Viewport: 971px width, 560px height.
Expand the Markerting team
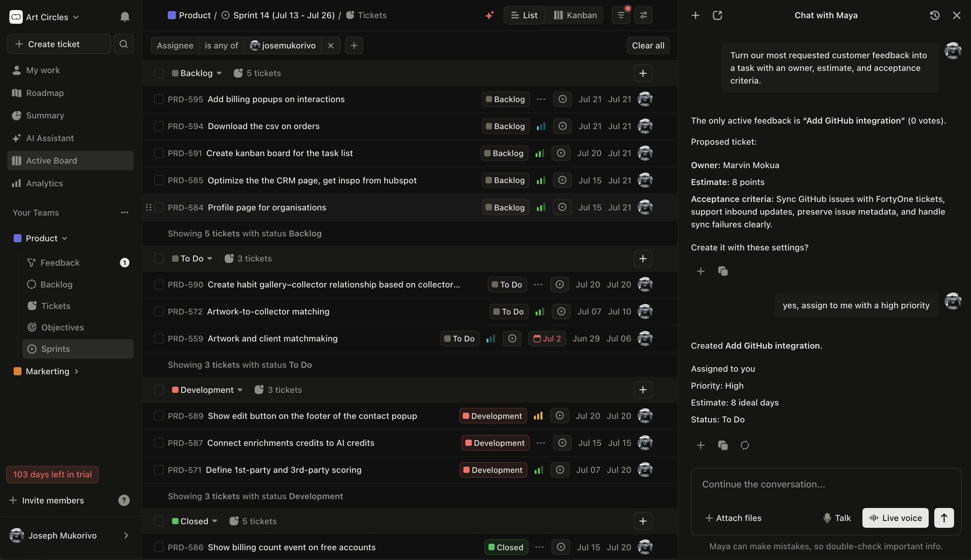[x=76, y=371]
